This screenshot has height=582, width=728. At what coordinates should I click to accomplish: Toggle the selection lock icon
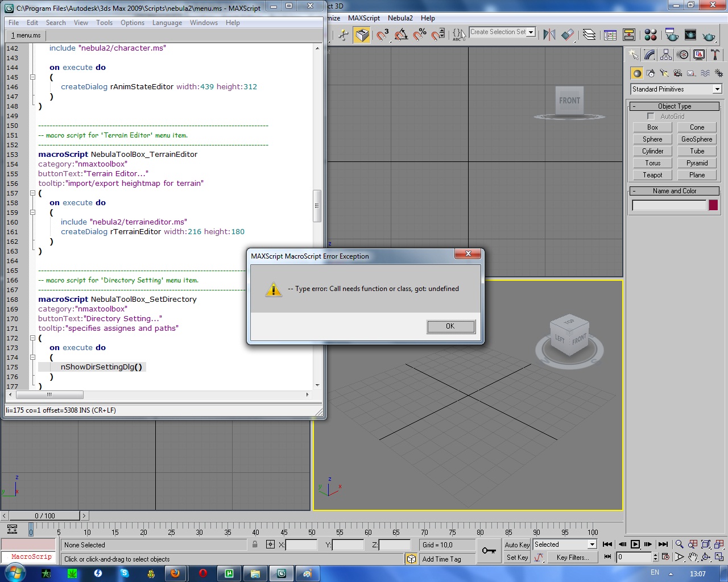pyautogui.click(x=255, y=544)
